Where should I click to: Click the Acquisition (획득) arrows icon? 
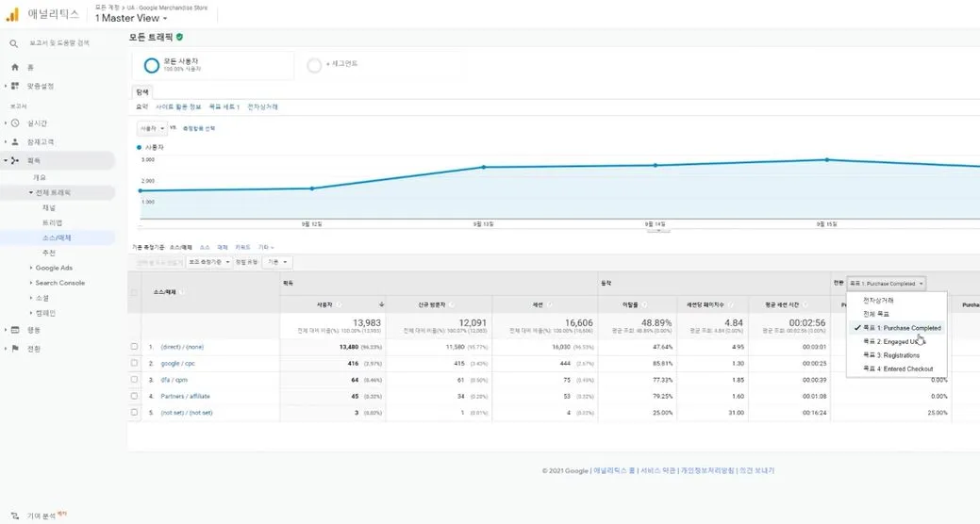15,160
